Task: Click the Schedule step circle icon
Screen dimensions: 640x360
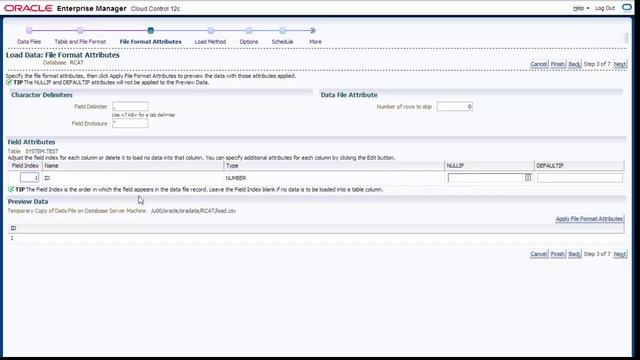Action: point(282,31)
